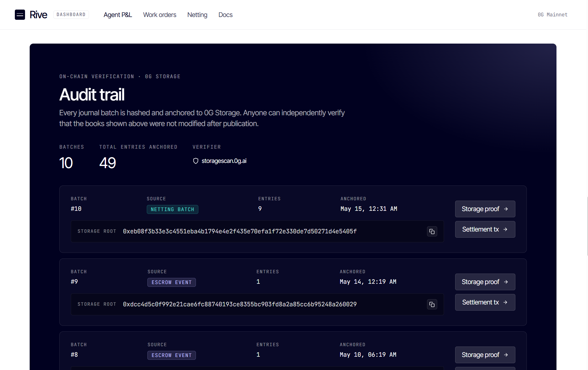The height and width of the screenshot is (370, 588).
Task: Open the Netting section
Action: point(197,15)
